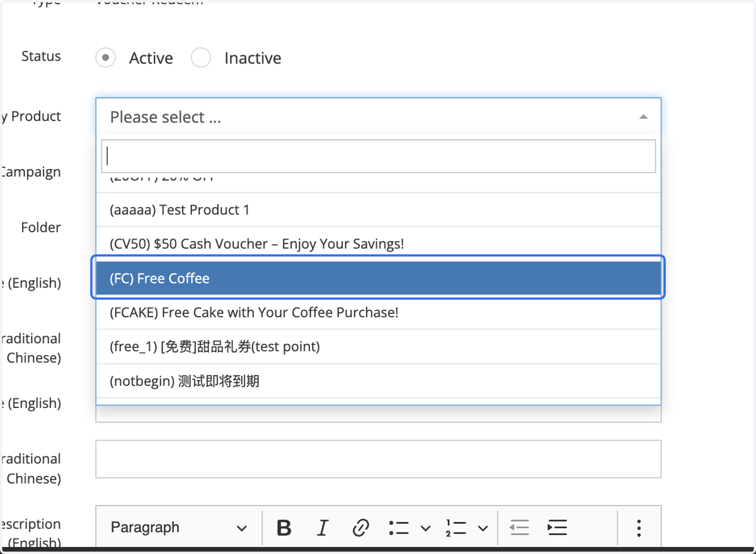Click the 'Please select ...' product combo box
Viewport: 756px width, 554px height.
378,117
